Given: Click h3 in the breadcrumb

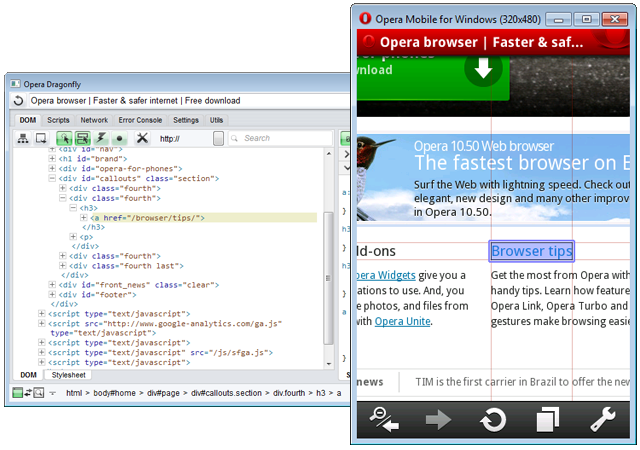Looking at the screenshot, I should (321, 393).
